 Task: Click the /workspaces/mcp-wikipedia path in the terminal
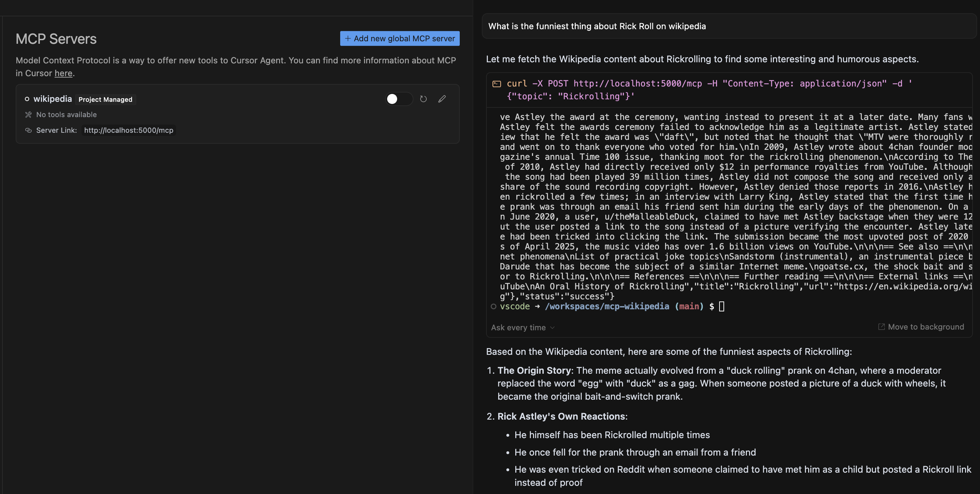607,306
